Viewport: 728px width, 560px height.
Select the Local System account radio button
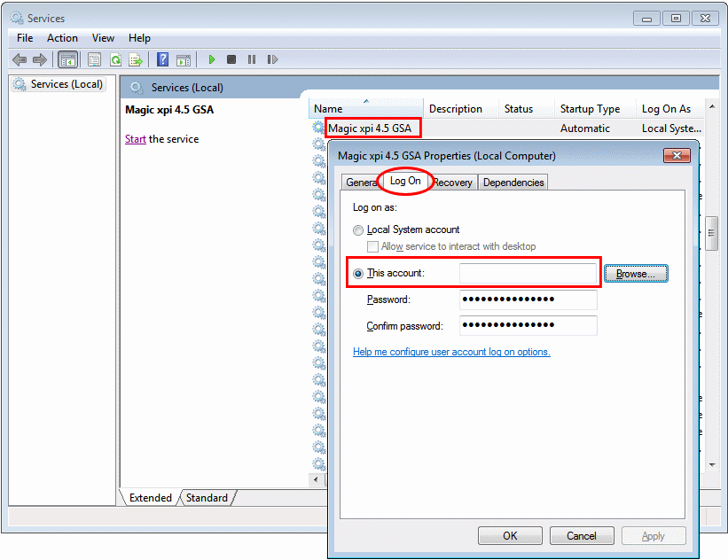coord(358,229)
